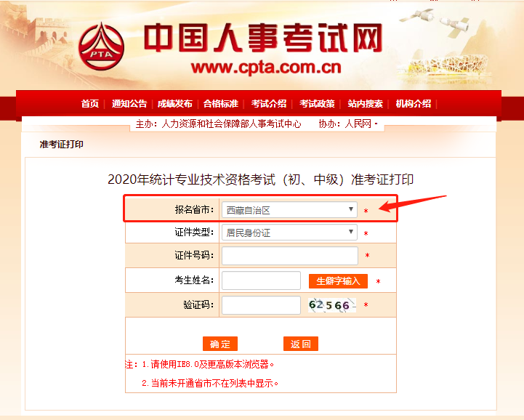Expand the 报名省市 dropdown showing 西藏自治区
Image resolution: width=524 pixels, height=420 pixels.
click(x=289, y=210)
